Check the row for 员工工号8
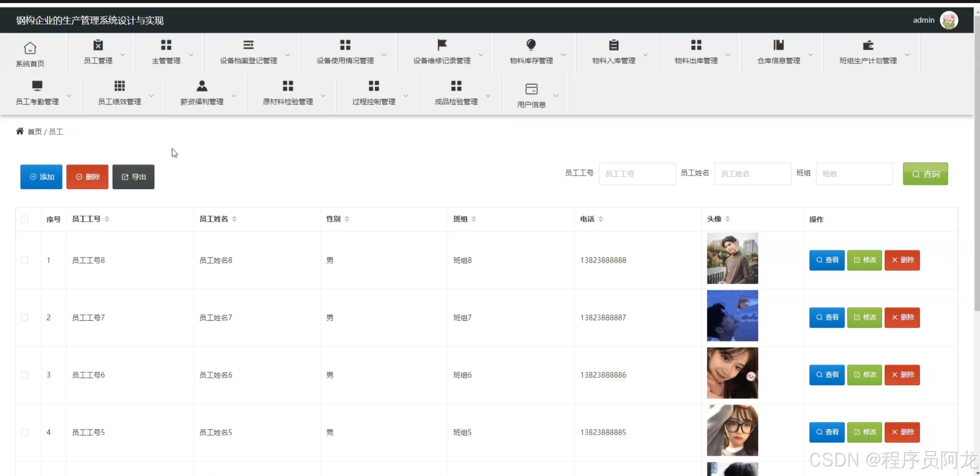Image resolution: width=980 pixels, height=476 pixels. (x=25, y=260)
